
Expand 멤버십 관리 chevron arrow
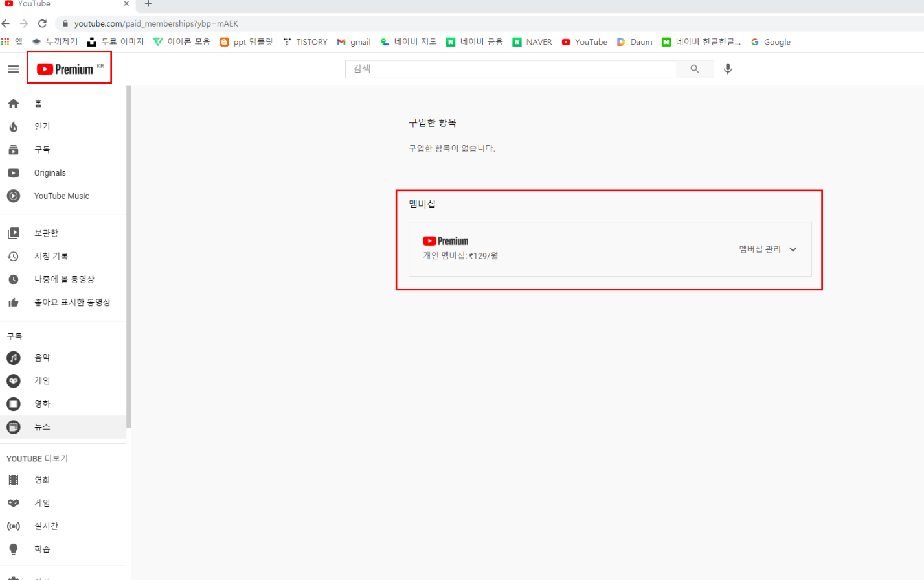(x=793, y=249)
